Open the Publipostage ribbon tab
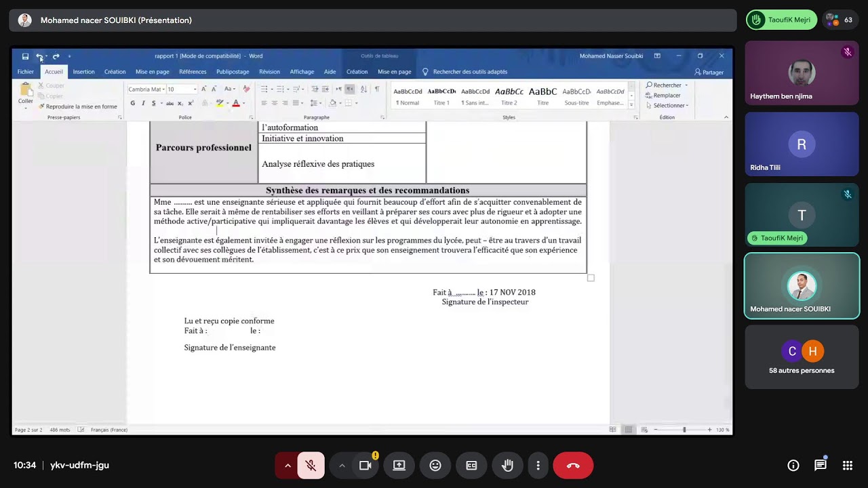Image resolution: width=868 pixels, height=488 pixels. pos(233,72)
